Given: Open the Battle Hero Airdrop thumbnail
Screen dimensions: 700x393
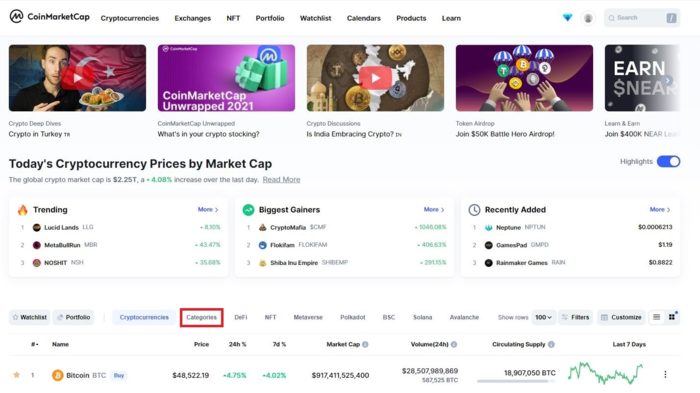Looking at the screenshot, I should (524, 78).
